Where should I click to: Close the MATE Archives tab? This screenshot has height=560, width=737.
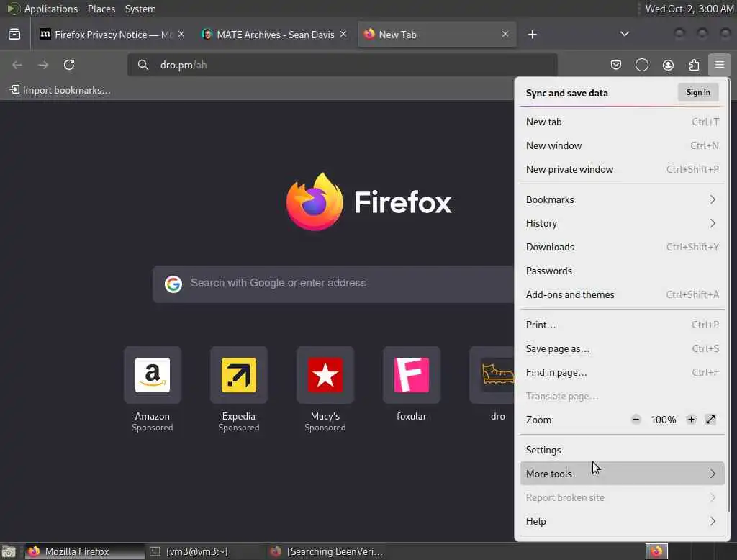[x=343, y=34]
